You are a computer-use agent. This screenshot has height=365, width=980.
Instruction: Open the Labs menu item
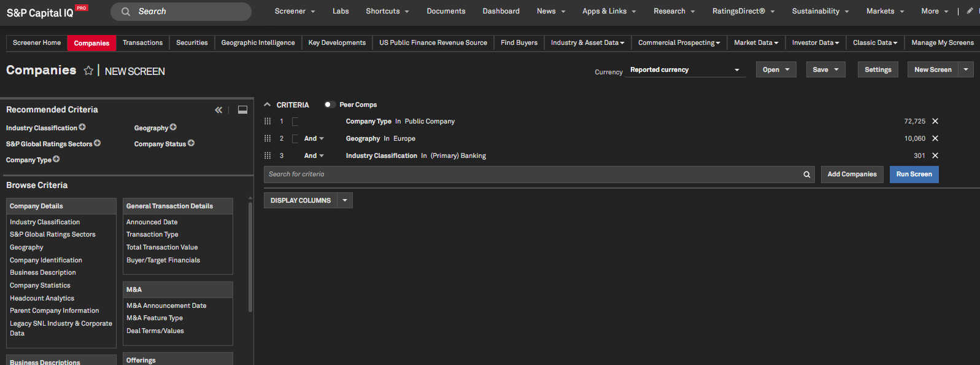(x=341, y=11)
